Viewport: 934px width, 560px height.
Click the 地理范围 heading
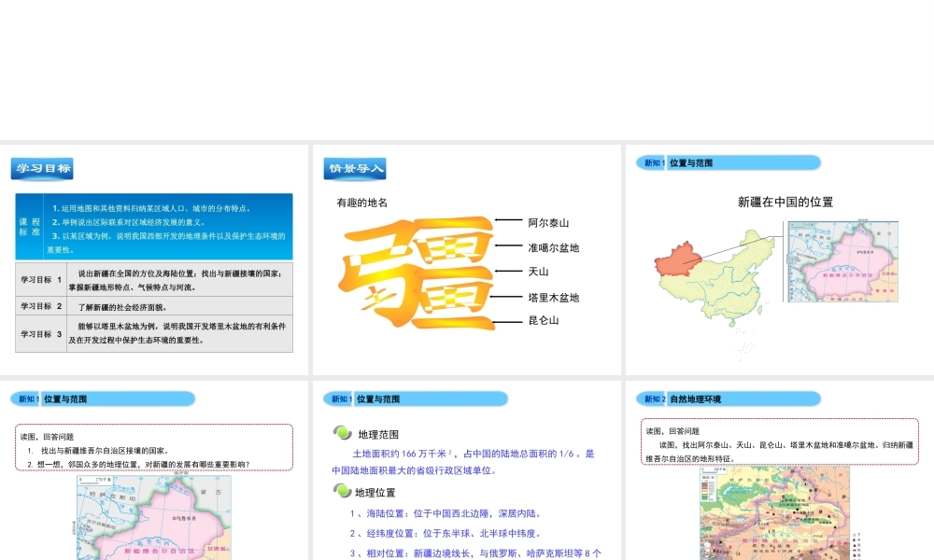(x=378, y=434)
